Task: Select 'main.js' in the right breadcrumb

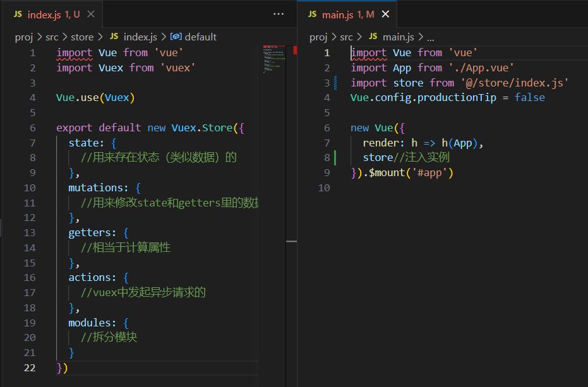Action: tap(399, 37)
